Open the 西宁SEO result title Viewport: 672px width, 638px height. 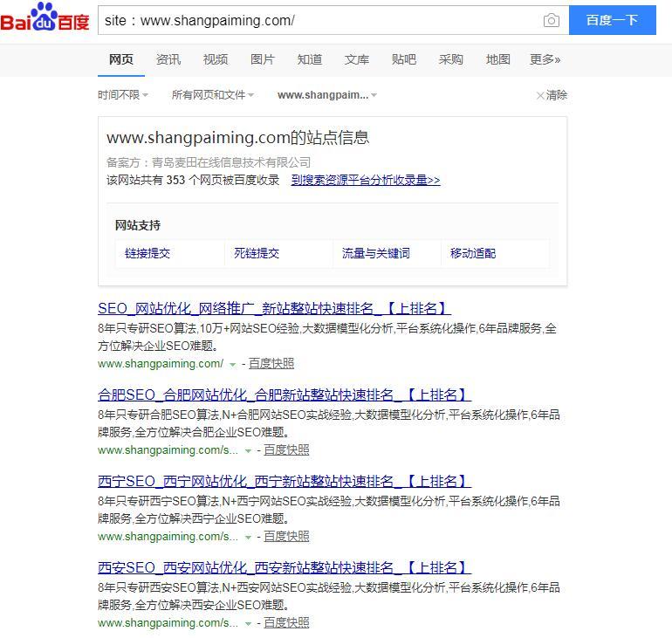pyautogui.click(x=285, y=481)
